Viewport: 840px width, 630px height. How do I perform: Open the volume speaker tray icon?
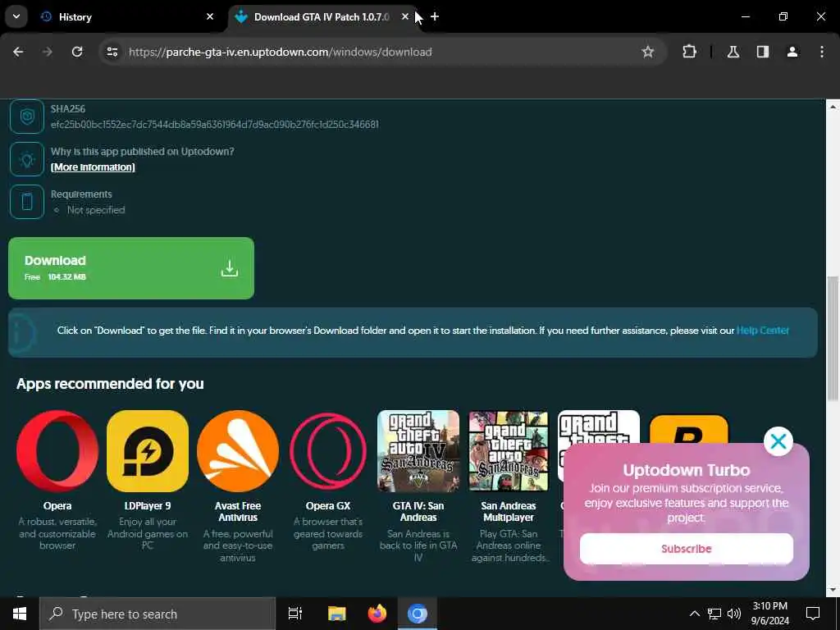(x=734, y=614)
